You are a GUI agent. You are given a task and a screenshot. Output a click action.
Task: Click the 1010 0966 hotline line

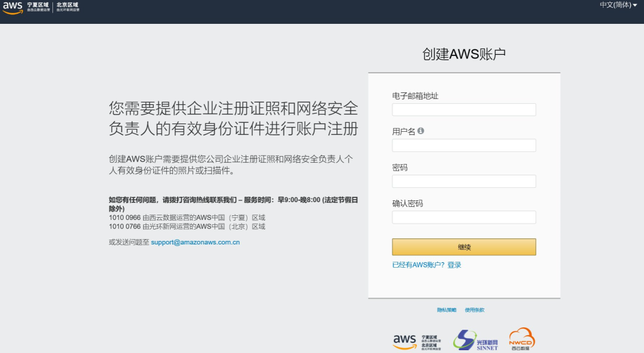pos(187,218)
